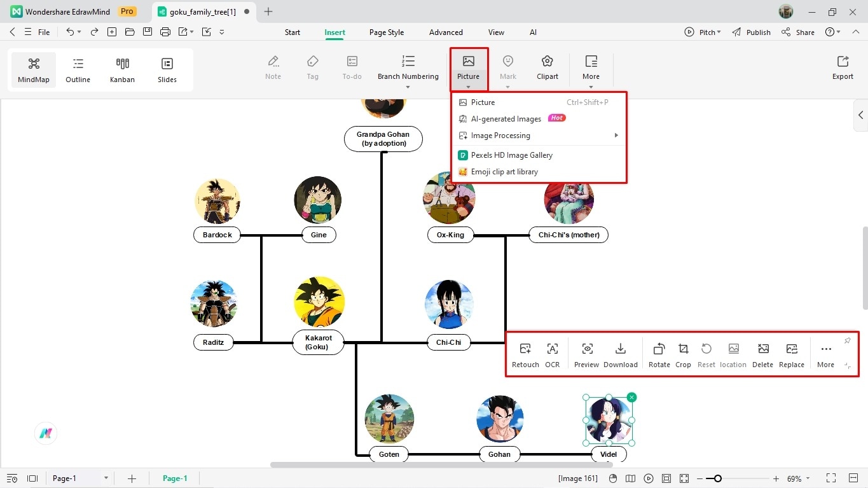Viewport: 868px width, 488px height.
Task: Click the Undo icon
Action: tap(70, 32)
